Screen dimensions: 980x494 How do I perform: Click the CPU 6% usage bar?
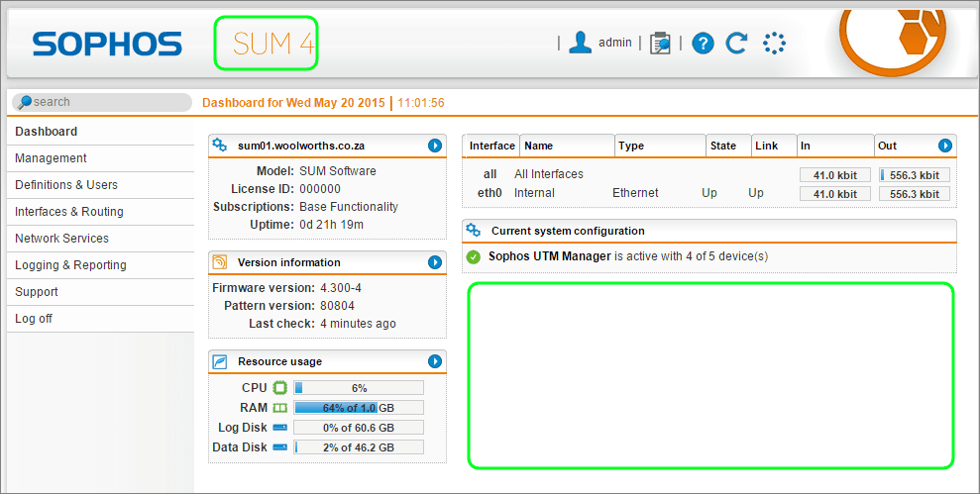(359, 388)
